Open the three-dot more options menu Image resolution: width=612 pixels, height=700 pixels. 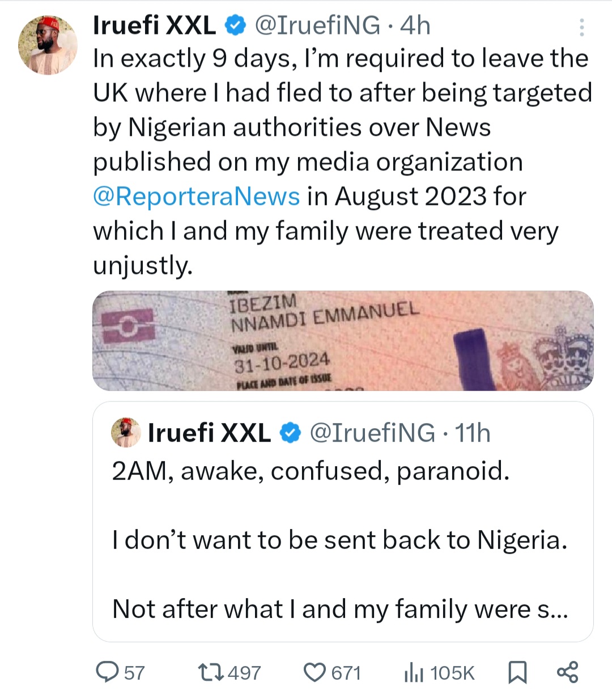(581, 27)
